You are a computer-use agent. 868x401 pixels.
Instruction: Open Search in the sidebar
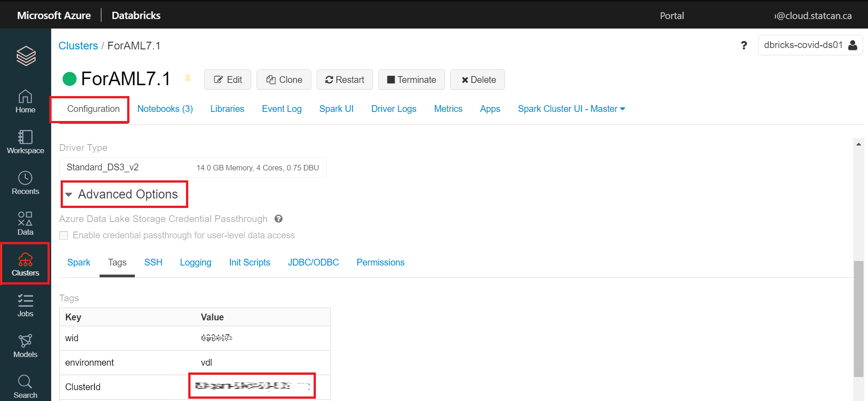(25, 387)
